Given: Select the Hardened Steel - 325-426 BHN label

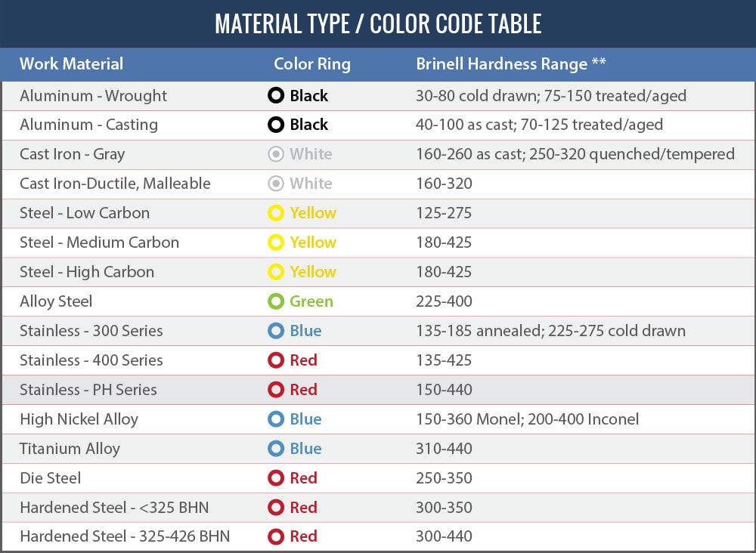Looking at the screenshot, I should 125,536.
